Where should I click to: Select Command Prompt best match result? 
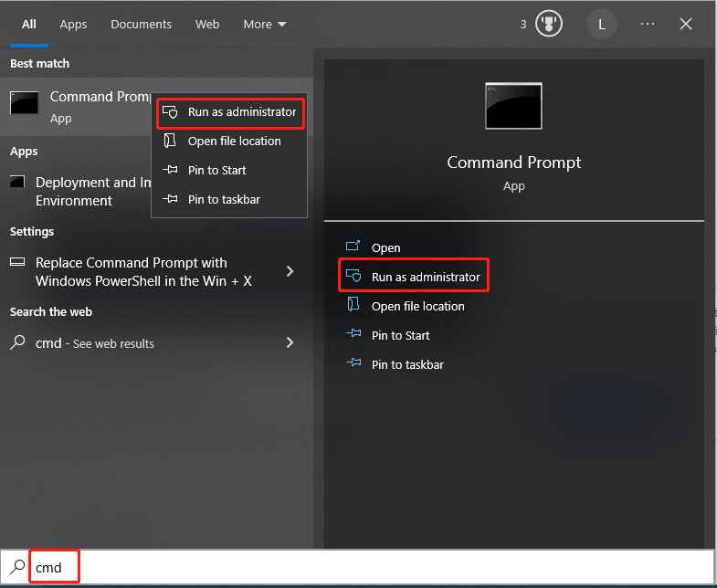[x=76, y=107]
